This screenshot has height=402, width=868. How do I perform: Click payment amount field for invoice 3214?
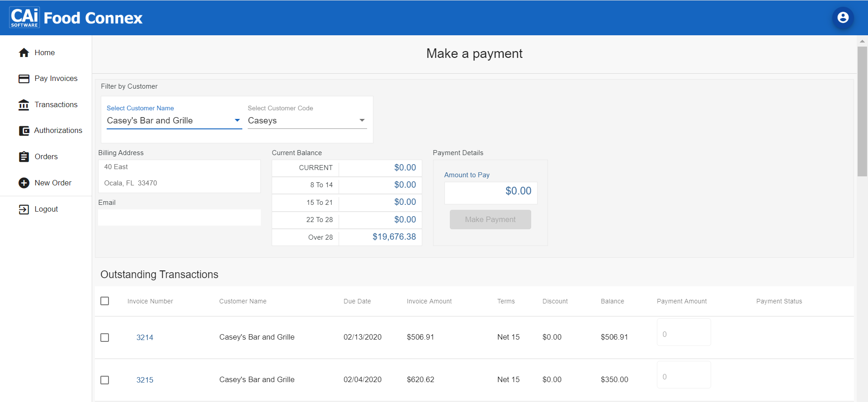point(684,332)
